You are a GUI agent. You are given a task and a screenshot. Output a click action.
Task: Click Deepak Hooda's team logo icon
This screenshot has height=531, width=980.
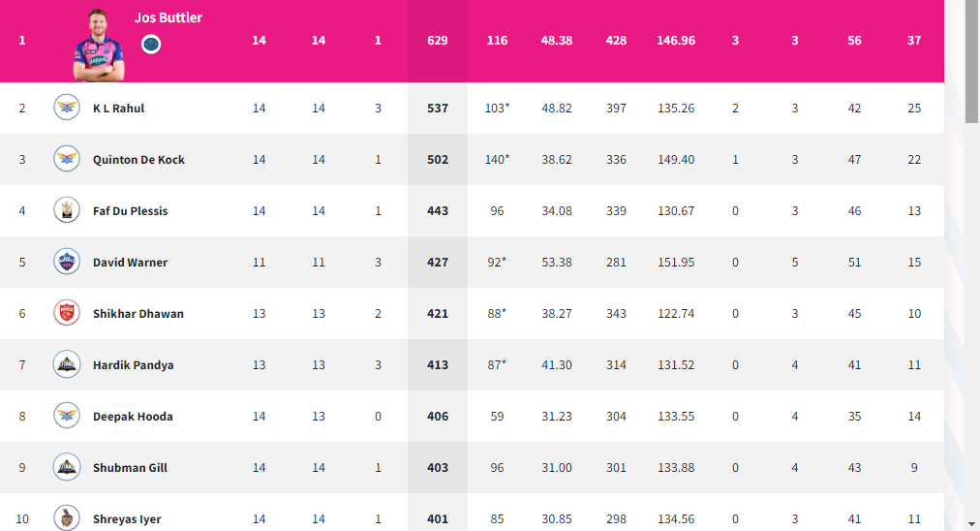pyautogui.click(x=67, y=416)
